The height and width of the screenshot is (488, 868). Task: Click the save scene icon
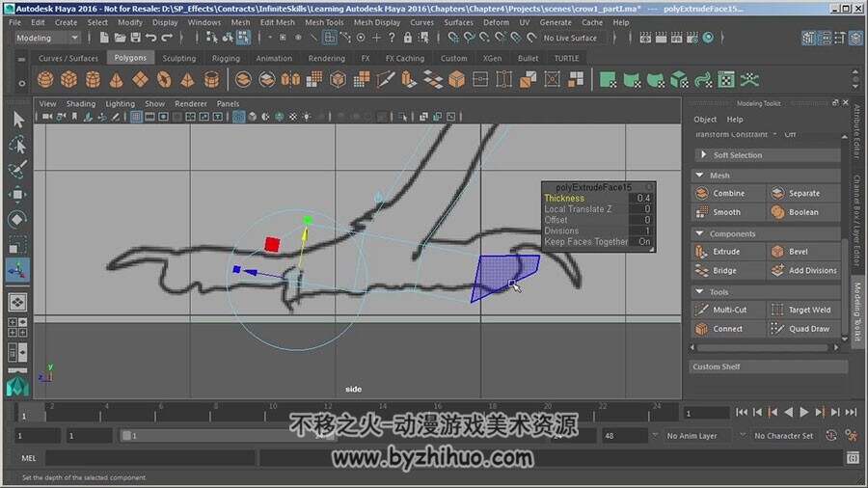coord(135,38)
